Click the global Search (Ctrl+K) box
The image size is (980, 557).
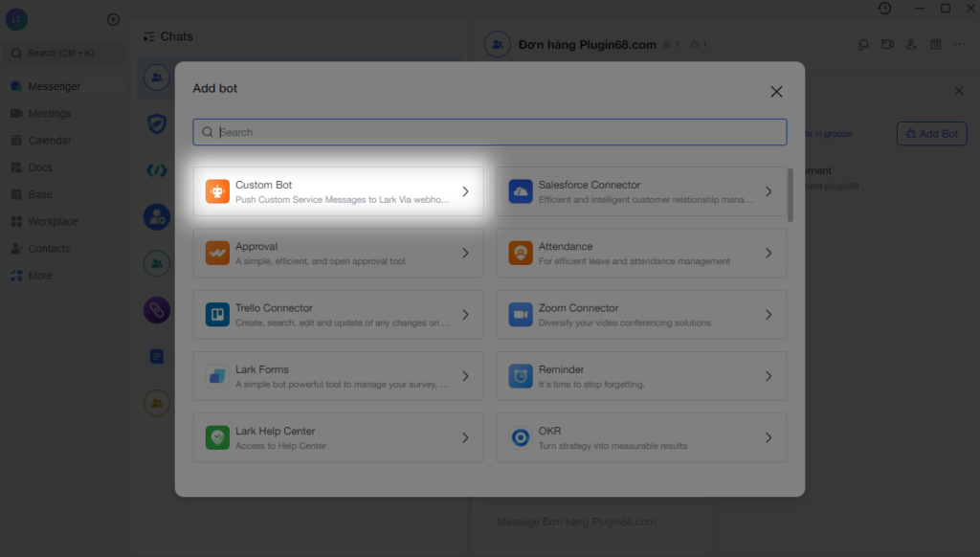[x=64, y=54]
